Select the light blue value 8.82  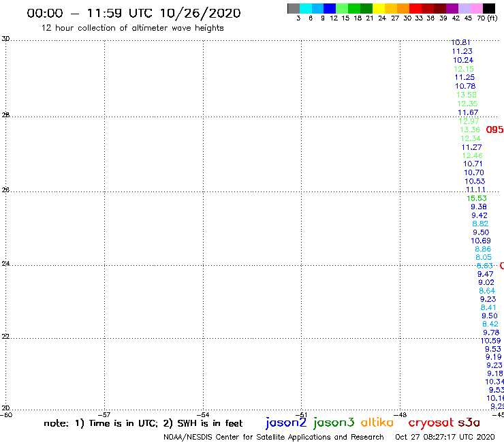coord(480,224)
